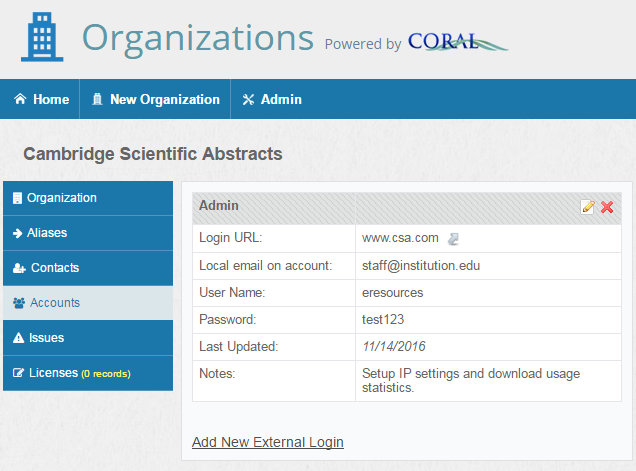The width and height of the screenshot is (636, 471).
Task: Click the Accounts group icon in sidebar
Action: coord(19,303)
